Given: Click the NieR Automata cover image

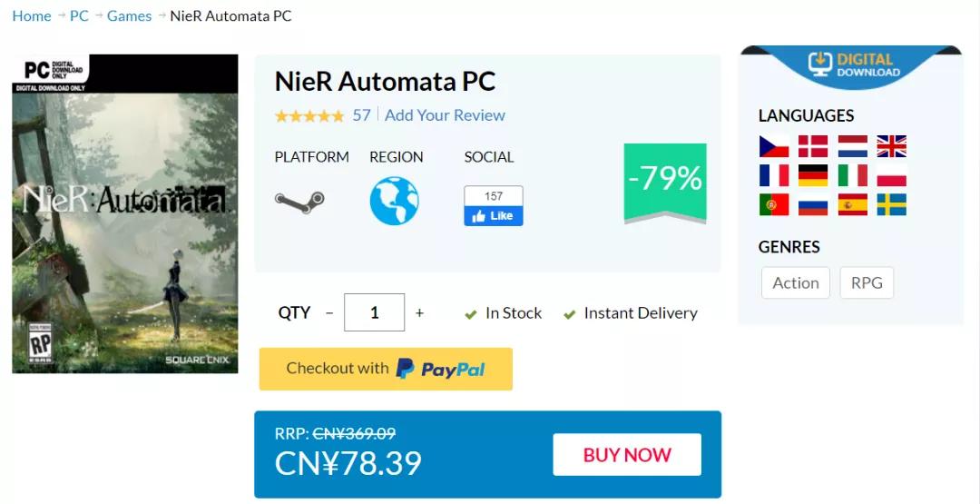Looking at the screenshot, I should point(125,213).
